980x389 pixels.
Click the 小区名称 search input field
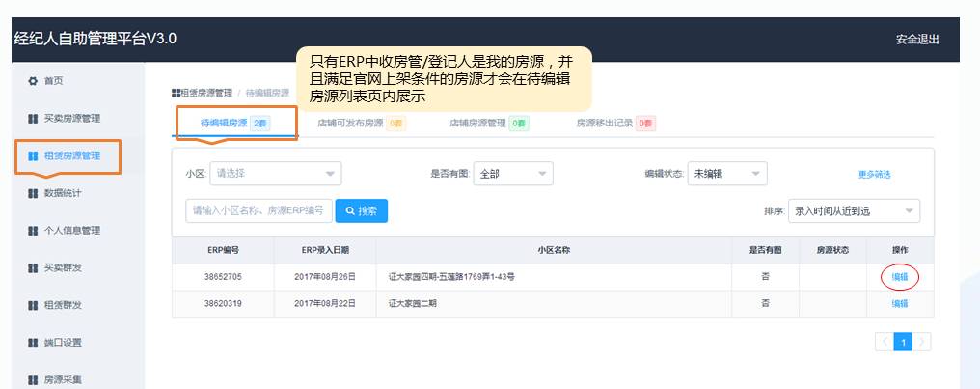point(259,210)
